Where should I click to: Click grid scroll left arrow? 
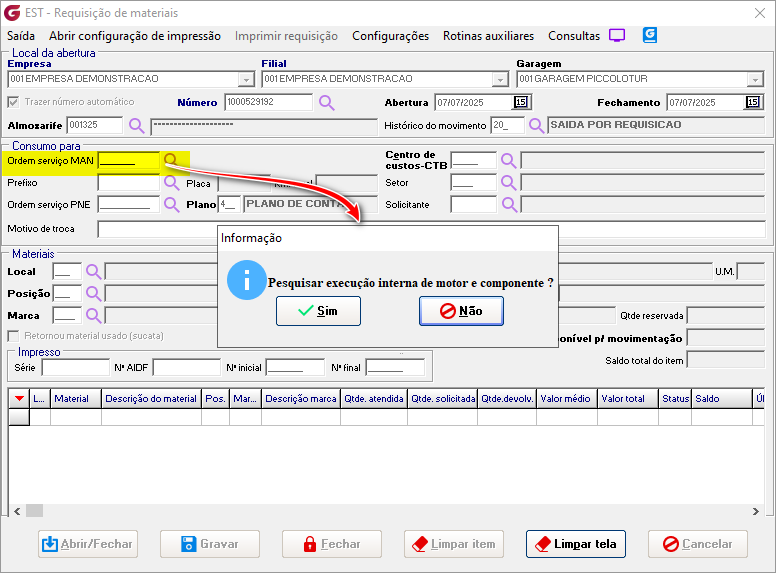[17, 511]
